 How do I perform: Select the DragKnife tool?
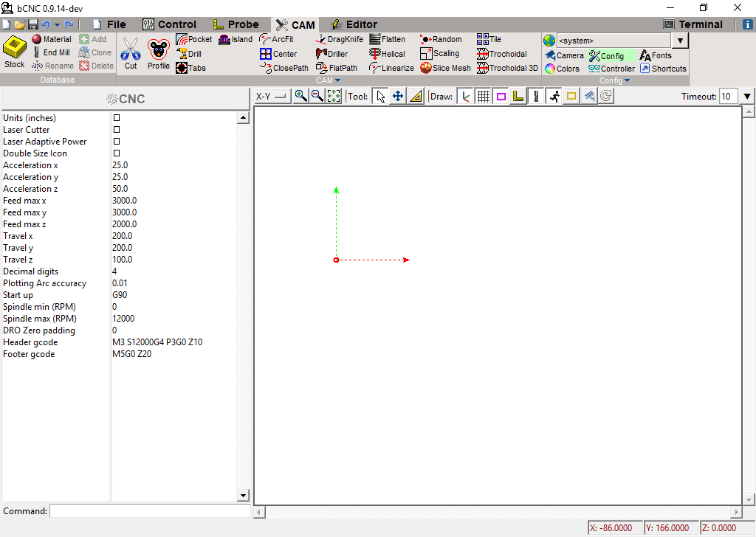pos(339,39)
